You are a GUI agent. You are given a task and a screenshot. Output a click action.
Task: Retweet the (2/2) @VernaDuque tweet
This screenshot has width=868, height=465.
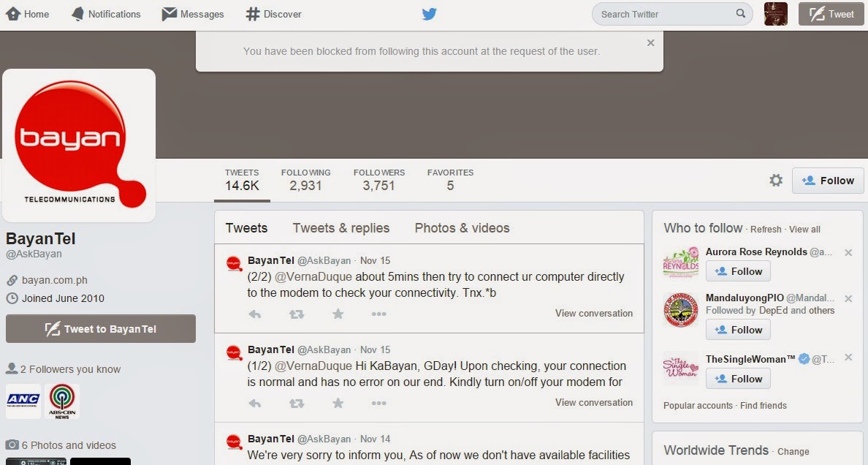pos(297,314)
